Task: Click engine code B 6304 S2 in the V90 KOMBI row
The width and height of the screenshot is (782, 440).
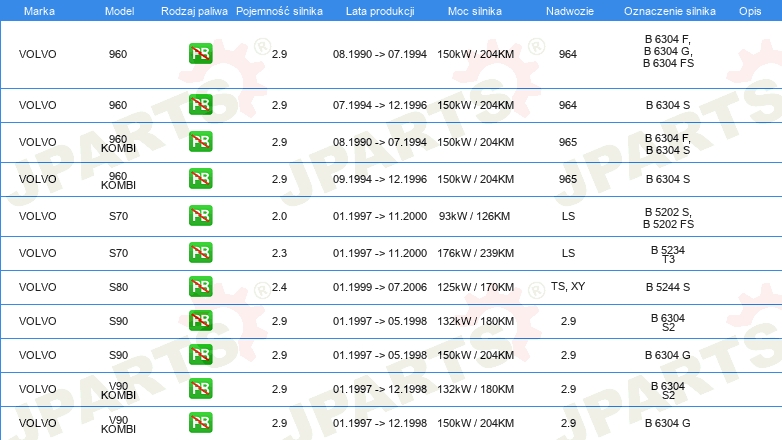Action: (668, 390)
